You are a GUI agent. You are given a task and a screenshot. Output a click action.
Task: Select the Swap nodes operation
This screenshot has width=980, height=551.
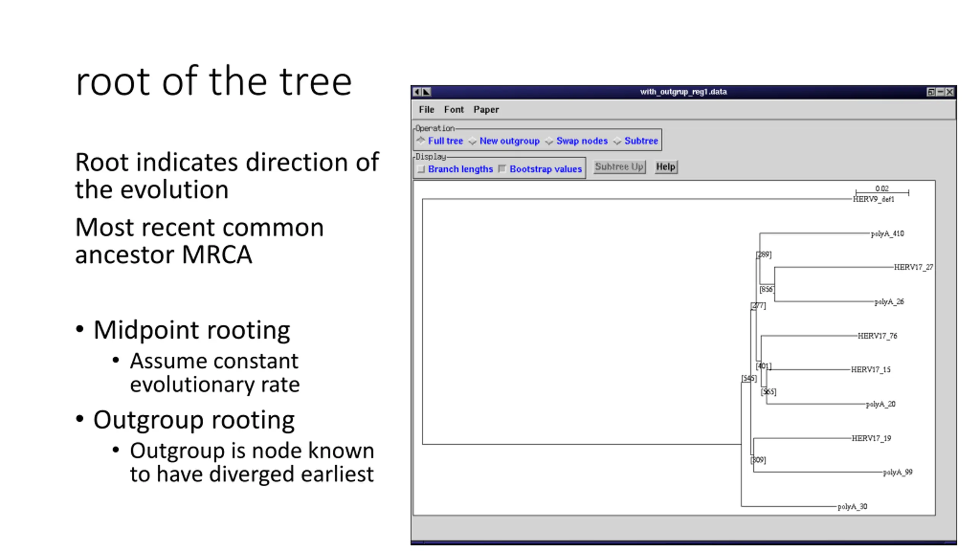[x=577, y=141]
